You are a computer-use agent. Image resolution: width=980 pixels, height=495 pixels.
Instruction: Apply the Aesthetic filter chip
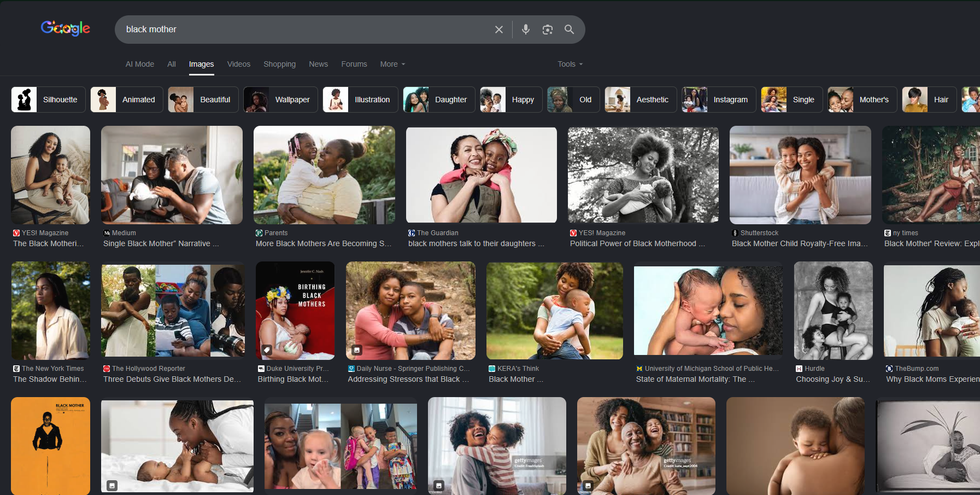641,100
